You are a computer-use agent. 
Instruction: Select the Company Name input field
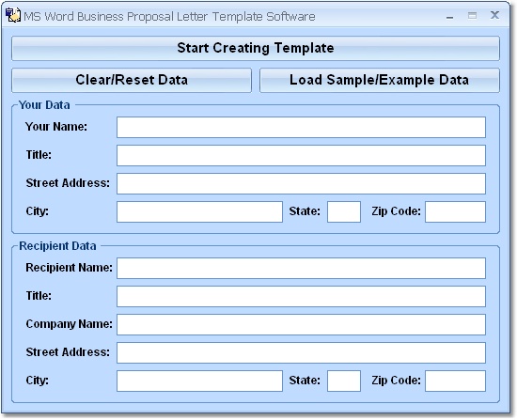[301, 325]
